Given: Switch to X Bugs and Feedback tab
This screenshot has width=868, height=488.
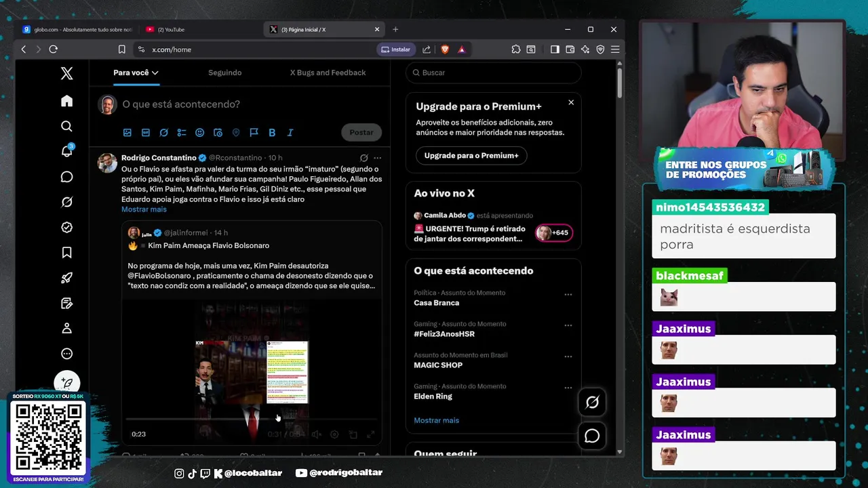Looking at the screenshot, I should tap(328, 73).
